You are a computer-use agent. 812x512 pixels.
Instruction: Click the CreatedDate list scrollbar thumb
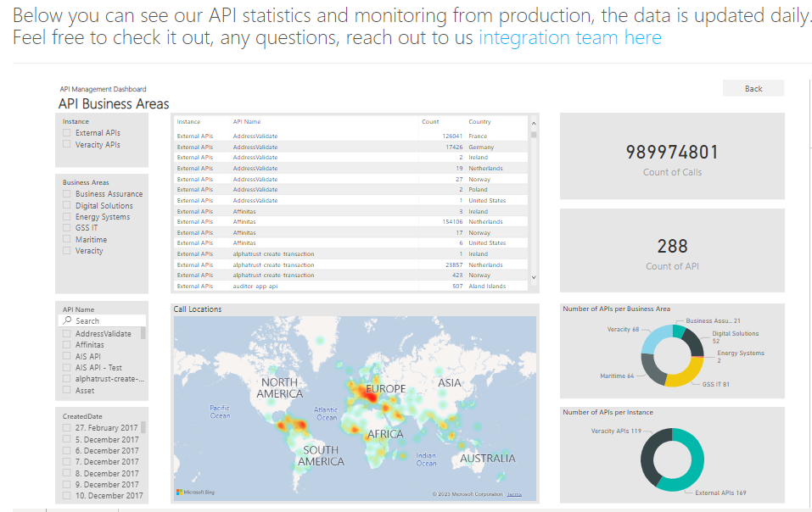[x=143, y=427]
